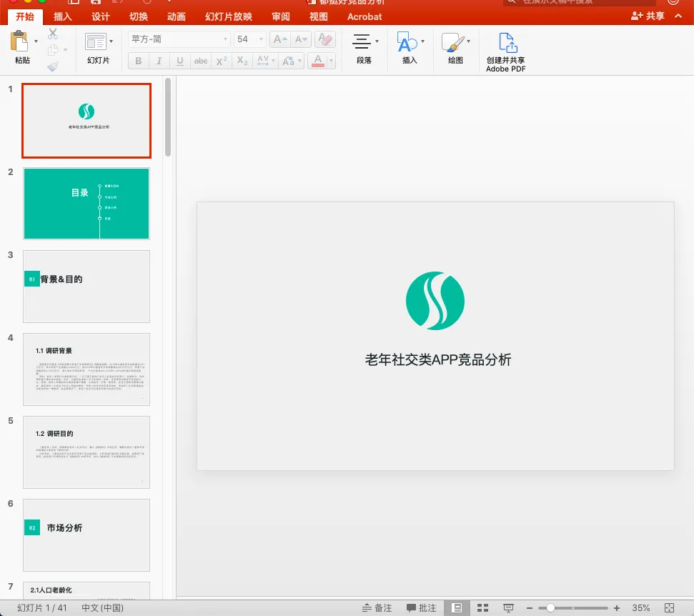Click Create and Share Adobe PDF icon
The width and height of the screenshot is (694, 616).
507,42
